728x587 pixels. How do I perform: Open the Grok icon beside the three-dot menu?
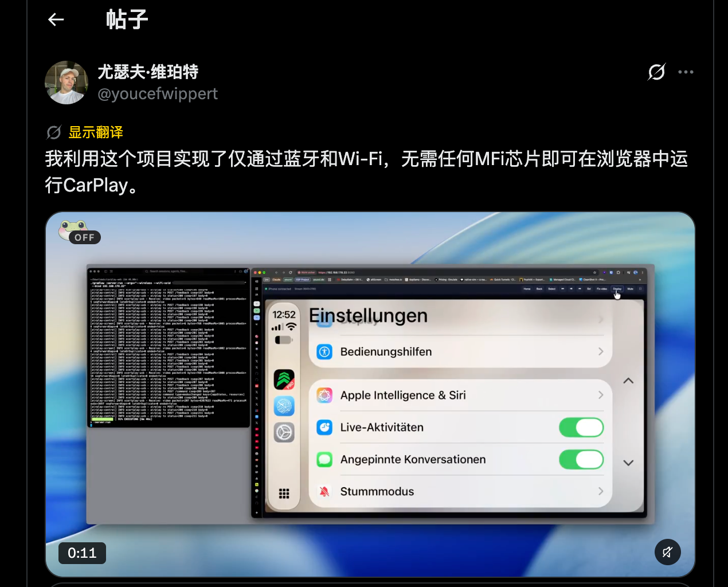point(656,72)
